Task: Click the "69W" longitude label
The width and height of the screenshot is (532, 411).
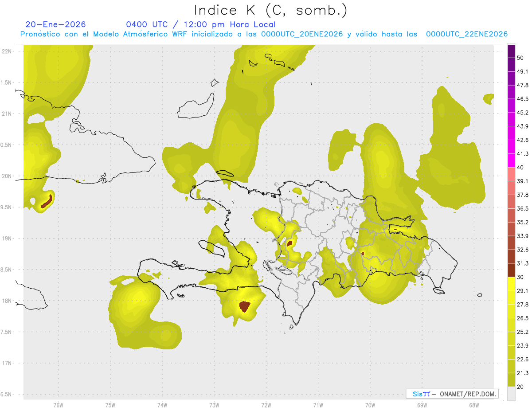Action: tap(422, 405)
